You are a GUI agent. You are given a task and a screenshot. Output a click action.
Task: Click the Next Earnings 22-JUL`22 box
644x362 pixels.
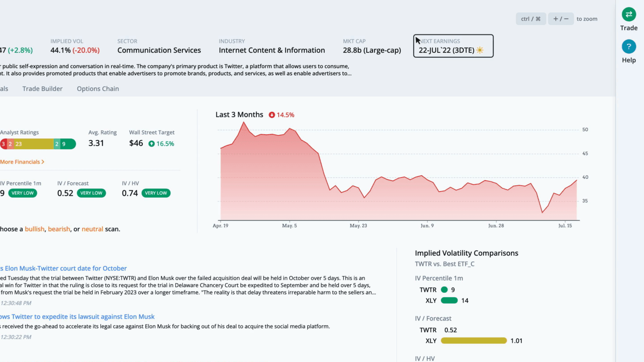[x=453, y=46]
